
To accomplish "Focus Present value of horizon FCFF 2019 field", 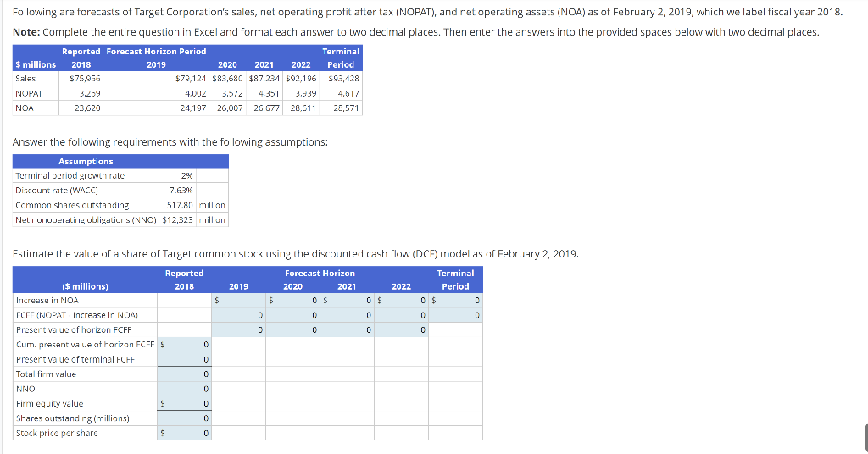I will click(238, 330).
